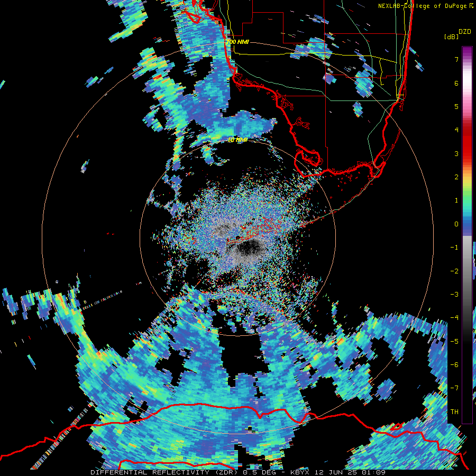476x476 pixels.
Task: Select the 4 dB scale value
Action: pos(456,130)
